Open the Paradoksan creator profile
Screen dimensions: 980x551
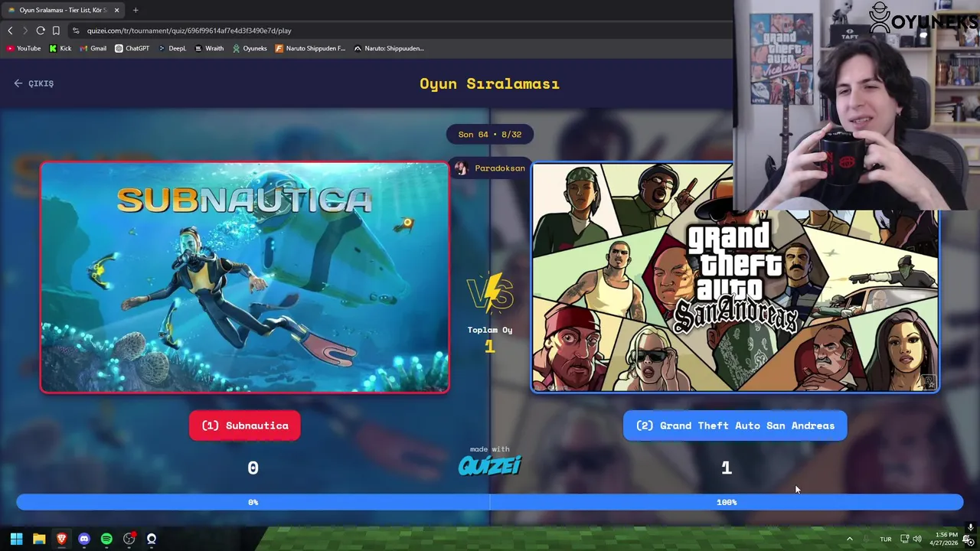pos(490,168)
